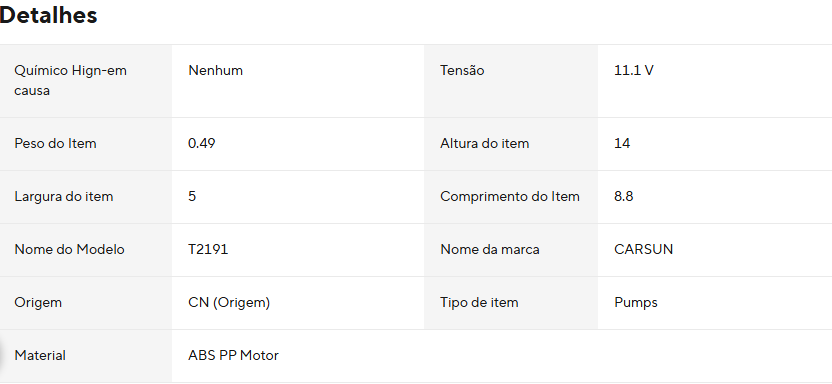832x384 pixels.
Task: Click the height value 14
Action: coord(622,144)
